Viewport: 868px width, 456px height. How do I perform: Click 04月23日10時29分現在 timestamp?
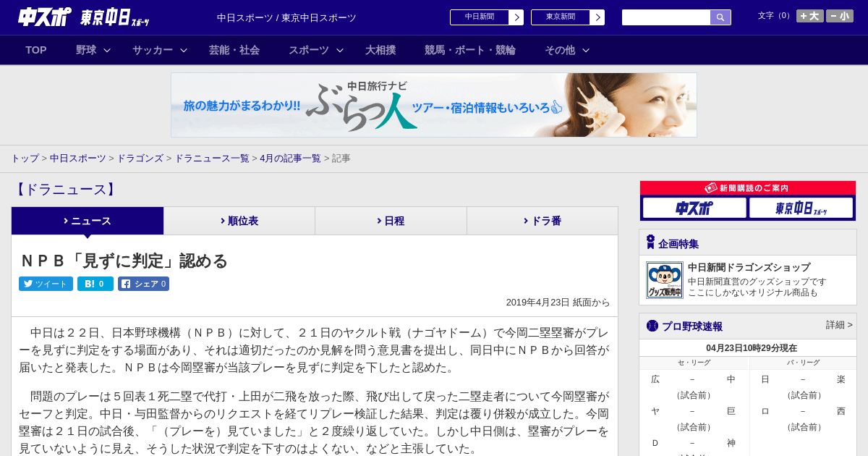[752, 348]
